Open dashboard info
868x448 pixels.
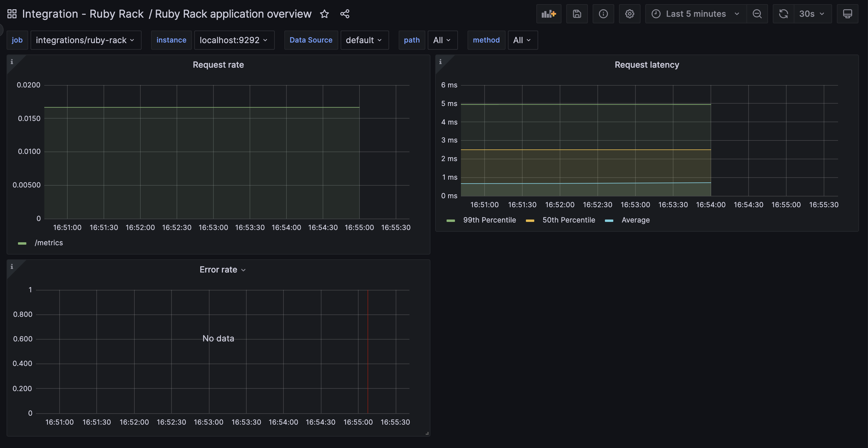[603, 14]
